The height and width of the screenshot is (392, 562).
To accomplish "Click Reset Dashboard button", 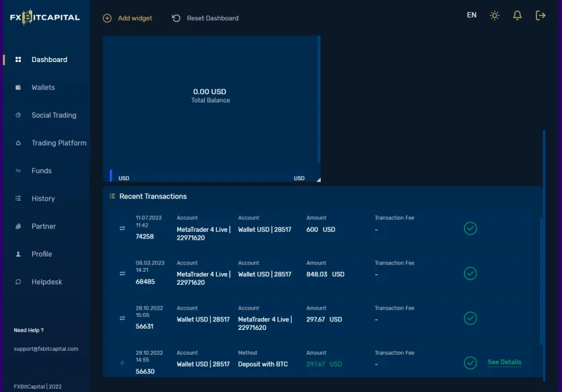I will coord(205,18).
